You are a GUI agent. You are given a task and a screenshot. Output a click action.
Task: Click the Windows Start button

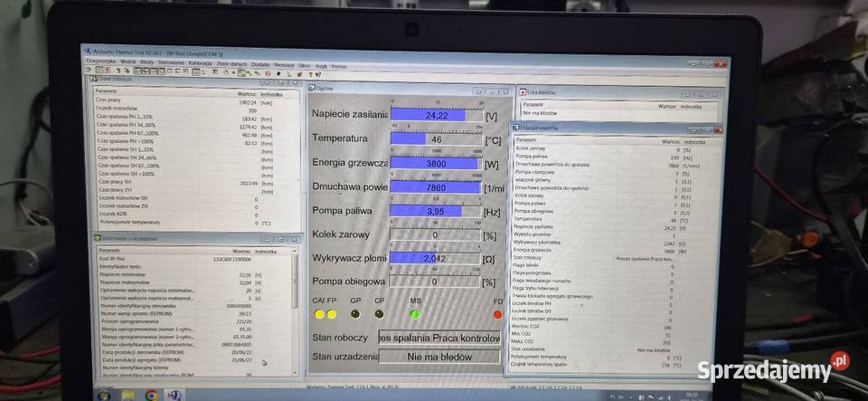(x=102, y=395)
